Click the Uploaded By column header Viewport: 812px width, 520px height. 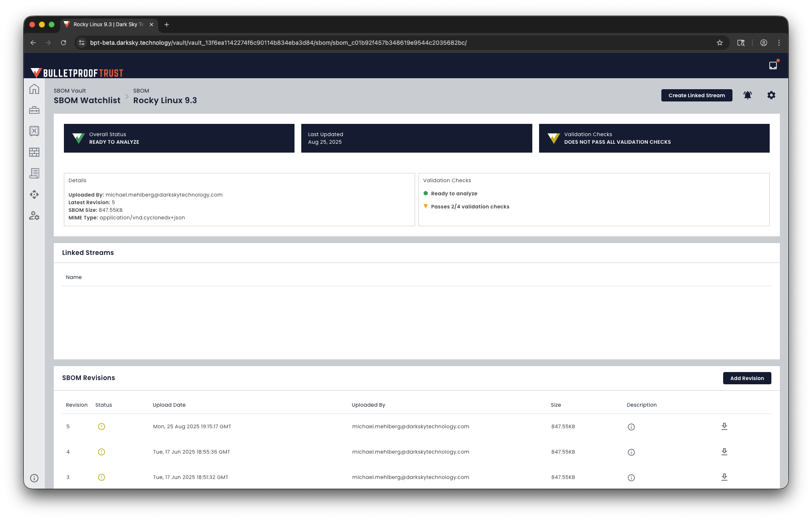369,405
